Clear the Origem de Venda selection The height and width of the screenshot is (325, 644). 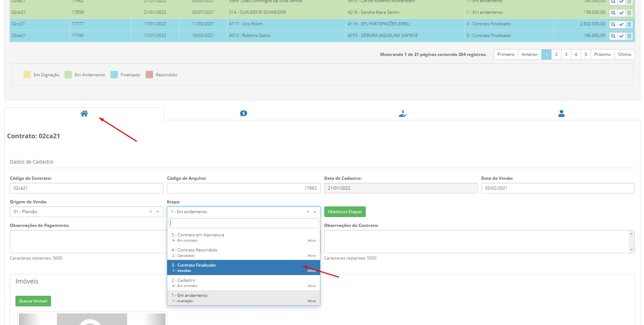click(151, 212)
